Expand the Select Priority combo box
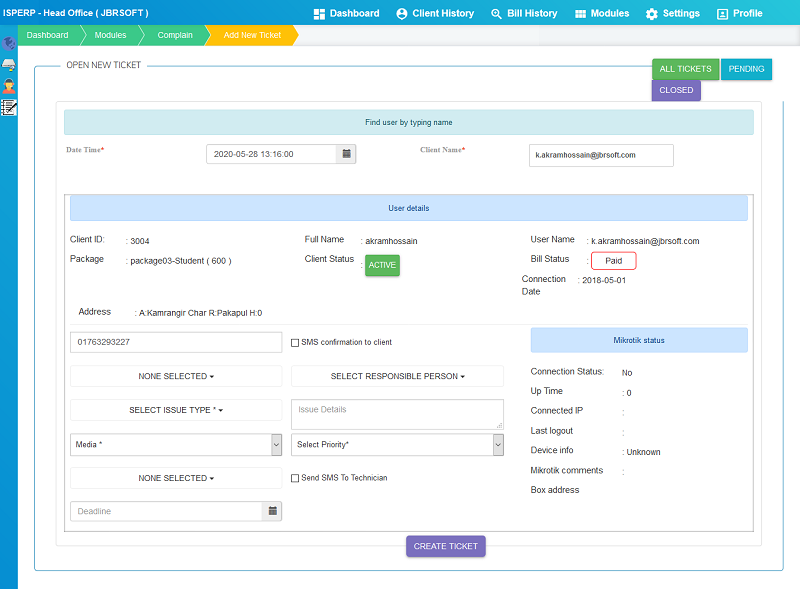This screenshot has height=589, width=800. point(397,444)
